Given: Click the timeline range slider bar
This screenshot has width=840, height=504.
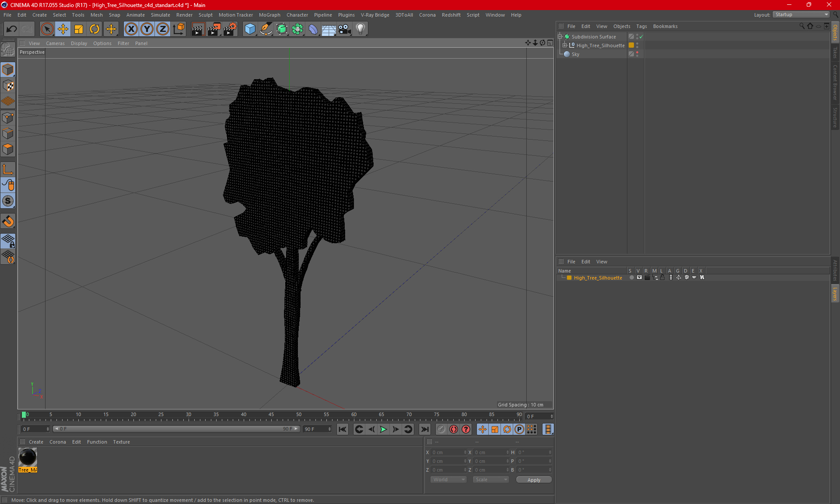Looking at the screenshot, I should tap(176, 429).
